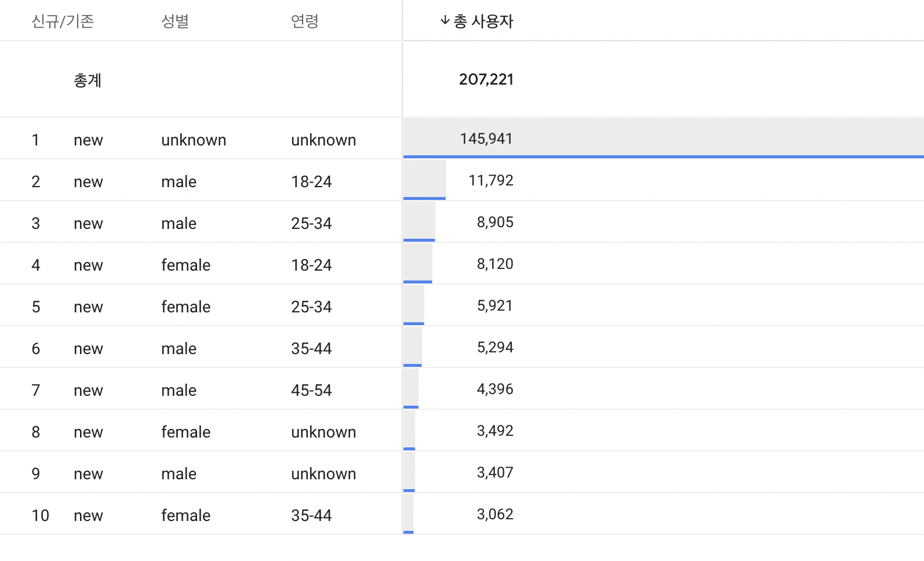
Task: Click the 35-44 age cell in row 6
Action: (311, 348)
